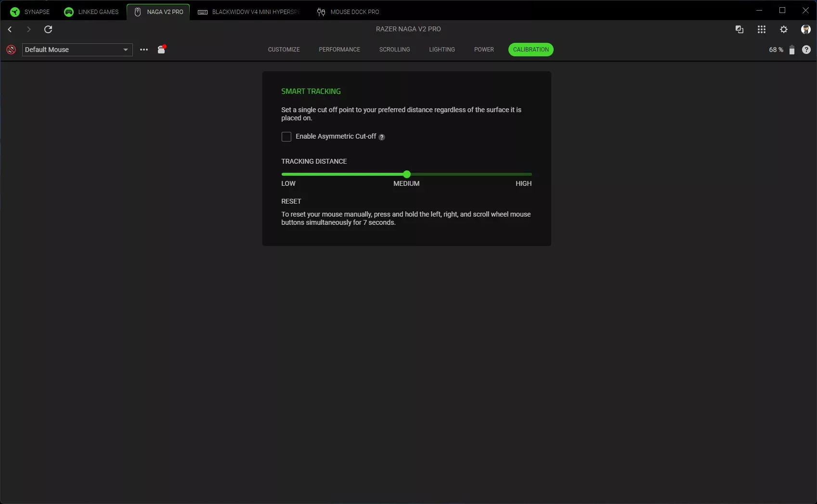Close the Razer Synapse window
817x504 pixels.
[x=805, y=10]
